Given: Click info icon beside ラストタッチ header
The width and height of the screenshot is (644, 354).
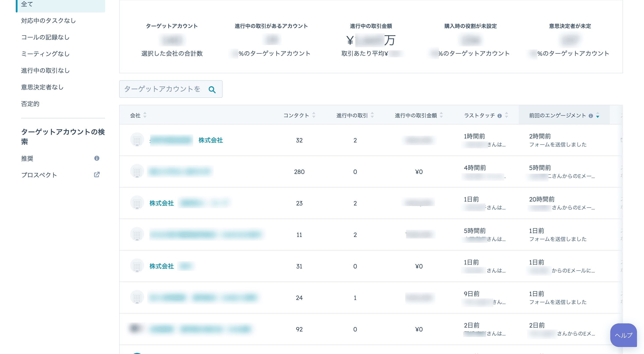Looking at the screenshot, I should pos(499,116).
